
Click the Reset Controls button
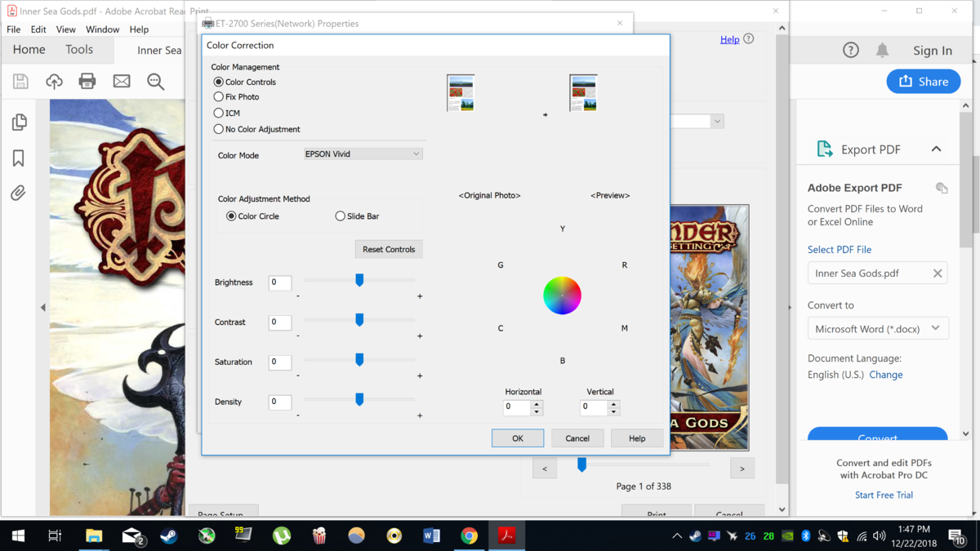point(389,250)
